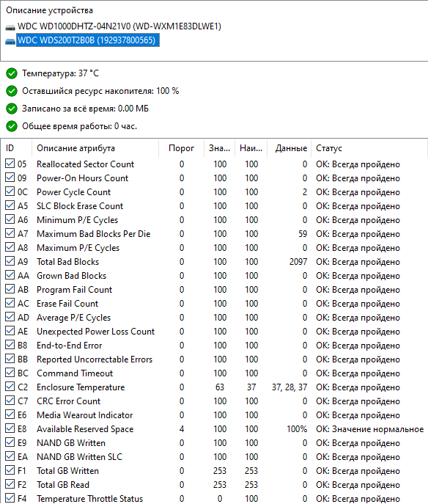Select the Temperature Throttle Status row text
Image resolution: width=428 pixels, height=504 pixels.
pos(89,499)
